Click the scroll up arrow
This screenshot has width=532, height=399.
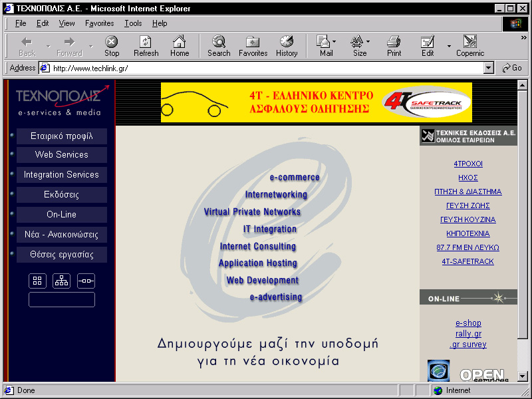click(523, 85)
